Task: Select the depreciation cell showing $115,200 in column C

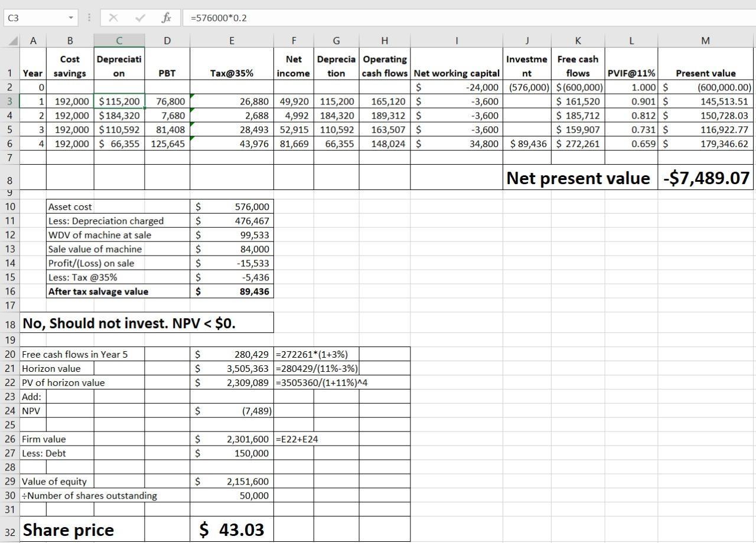Action: 119,102
